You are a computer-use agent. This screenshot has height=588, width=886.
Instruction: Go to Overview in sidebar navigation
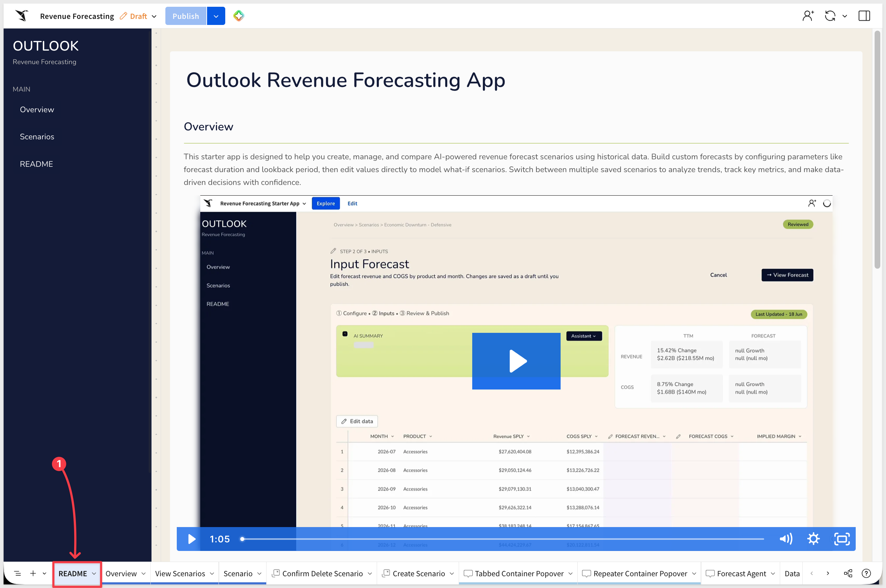(37, 109)
